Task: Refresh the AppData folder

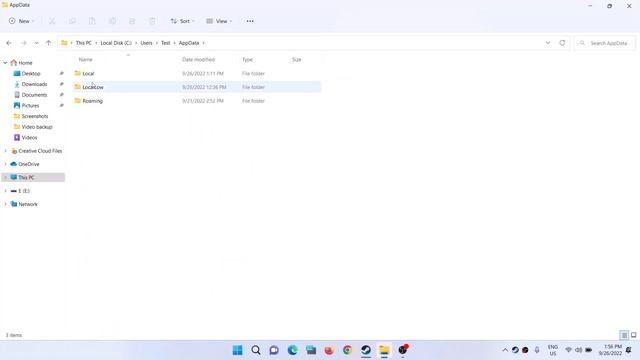Action: click(562, 43)
